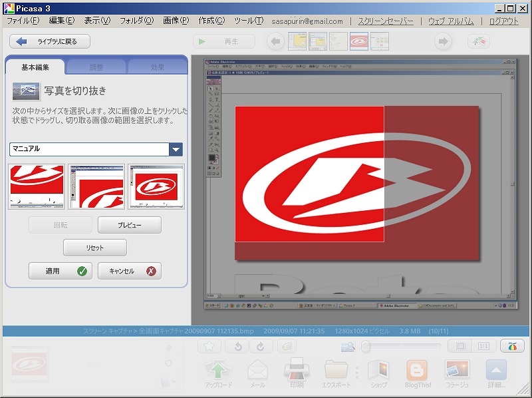Click the zoom slider handle
This screenshot has width=532, height=398.
[365, 346]
